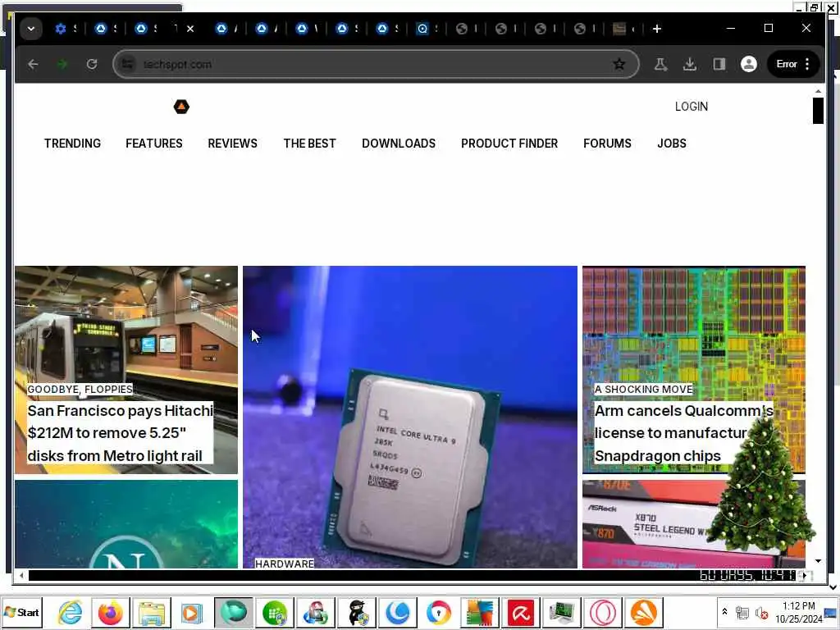Open the REVIEWS section

point(232,144)
